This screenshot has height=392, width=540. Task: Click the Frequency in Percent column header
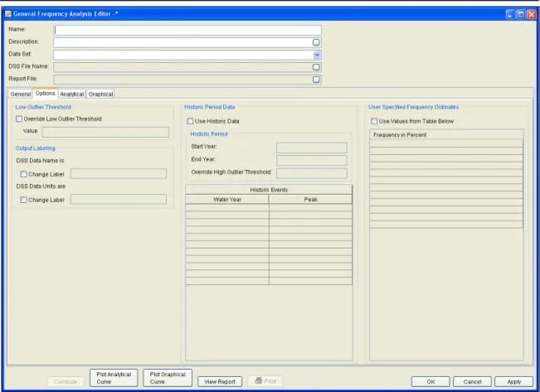point(446,135)
